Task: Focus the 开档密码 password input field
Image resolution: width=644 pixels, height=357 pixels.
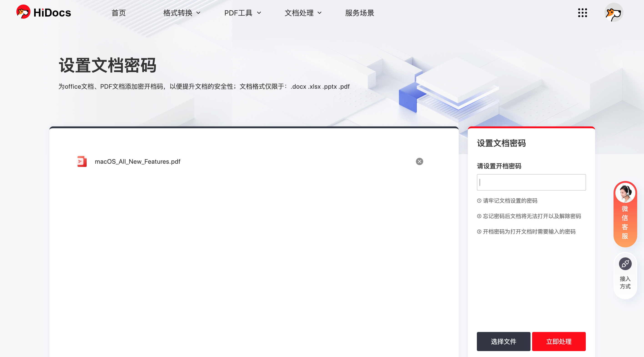Action: click(x=531, y=182)
